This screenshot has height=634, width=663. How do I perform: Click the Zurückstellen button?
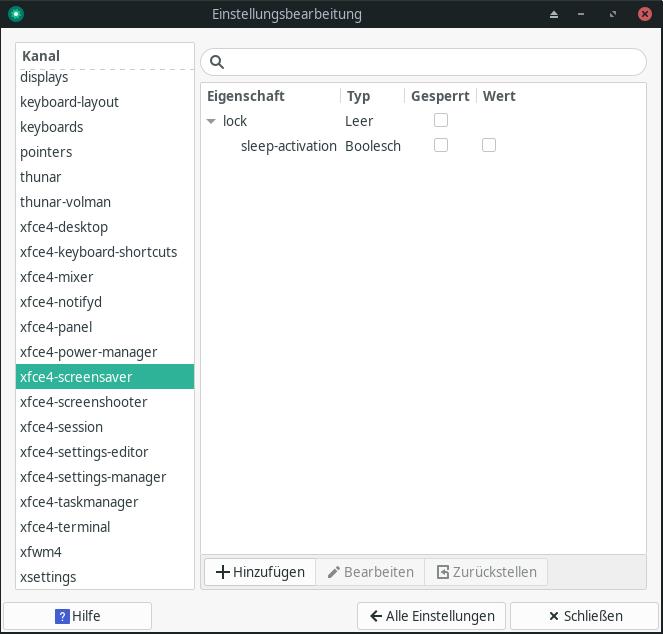coord(486,572)
